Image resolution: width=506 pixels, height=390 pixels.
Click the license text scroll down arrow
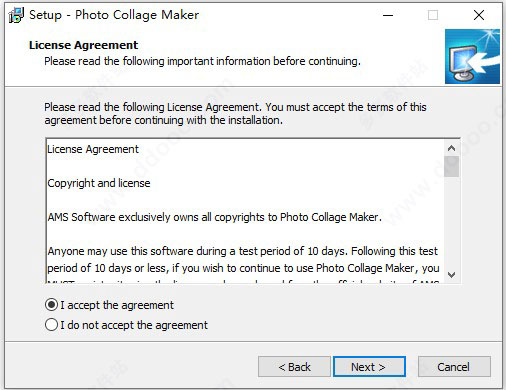pos(451,275)
